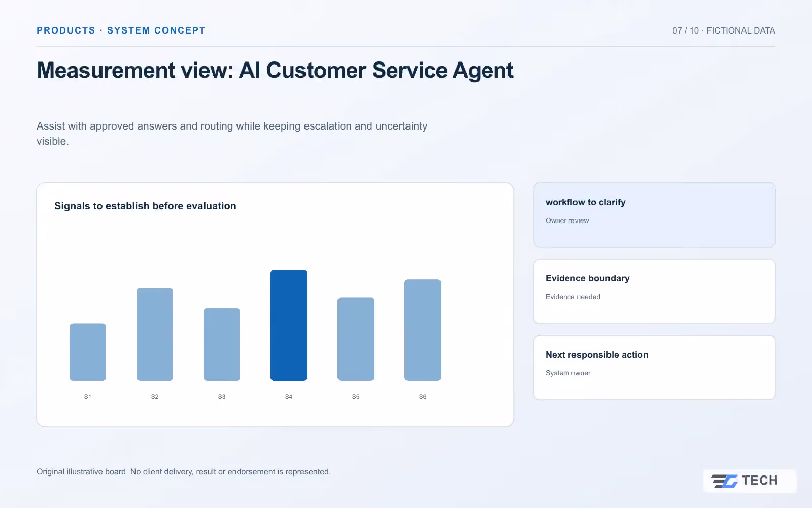Click the S3 axis label

coord(222,397)
